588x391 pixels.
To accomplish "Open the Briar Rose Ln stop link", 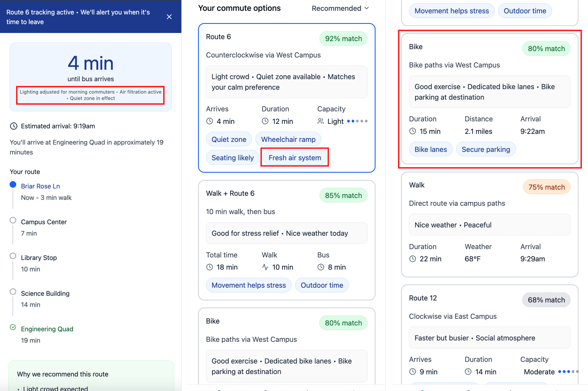I will pos(40,186).
